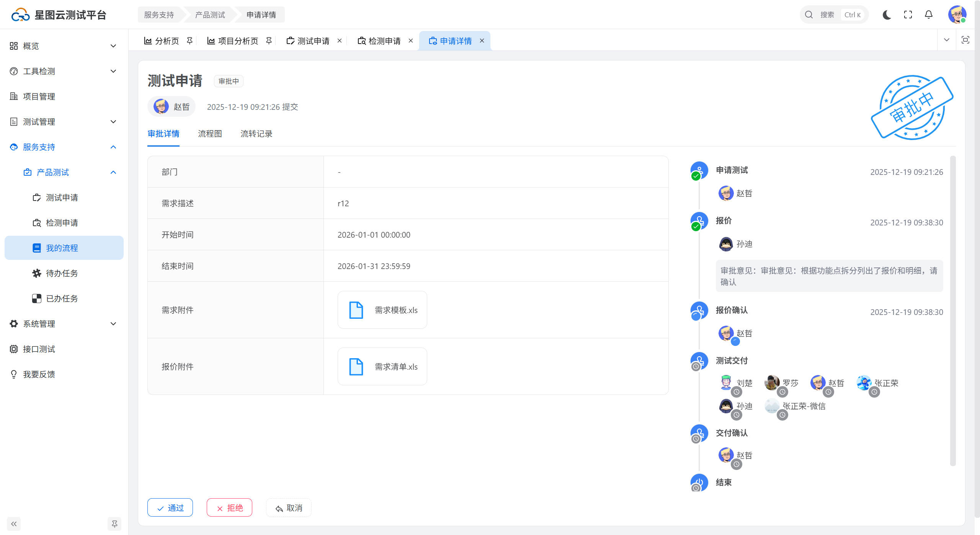The image size is (980, 535).
Task: Enter fullscreen with header icon
Action: click(x=908, y=15)
